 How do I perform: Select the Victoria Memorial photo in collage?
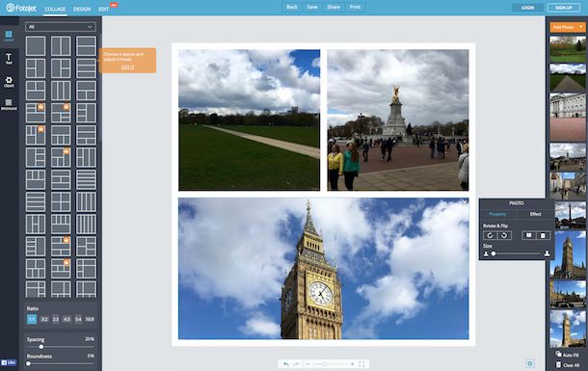click(398, 119)
